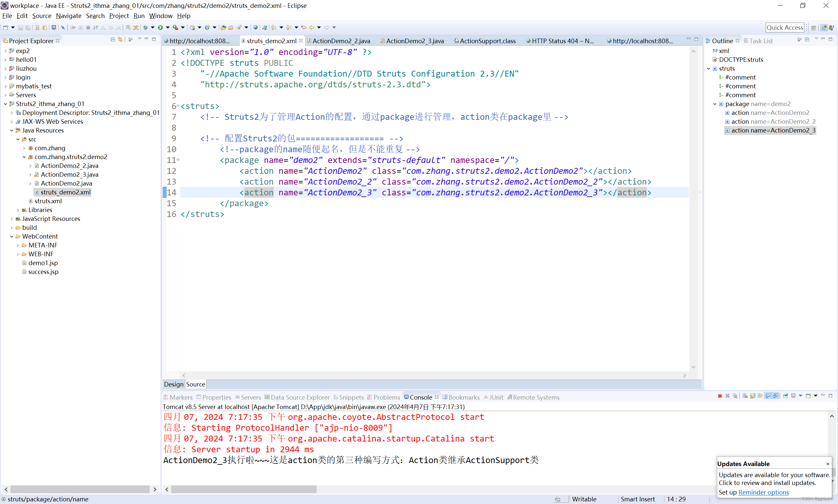Click the Smart Insert status bar entry
Image resolution: width=838 pixels, height=504 pixels.
(x=638, y=499)
